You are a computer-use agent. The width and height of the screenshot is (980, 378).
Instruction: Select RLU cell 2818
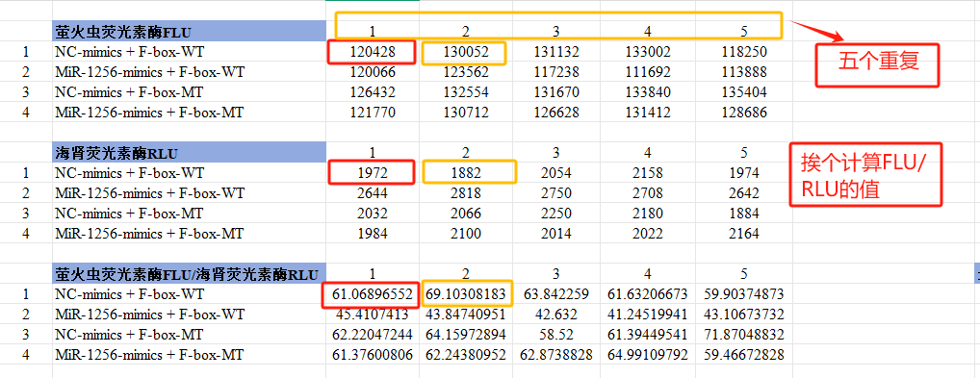tap(466, 193)
